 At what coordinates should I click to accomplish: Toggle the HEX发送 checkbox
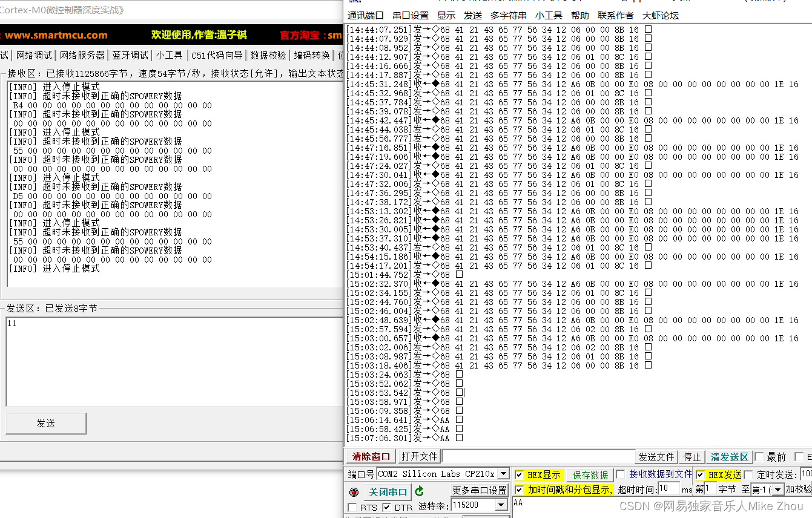coord(701,475)
